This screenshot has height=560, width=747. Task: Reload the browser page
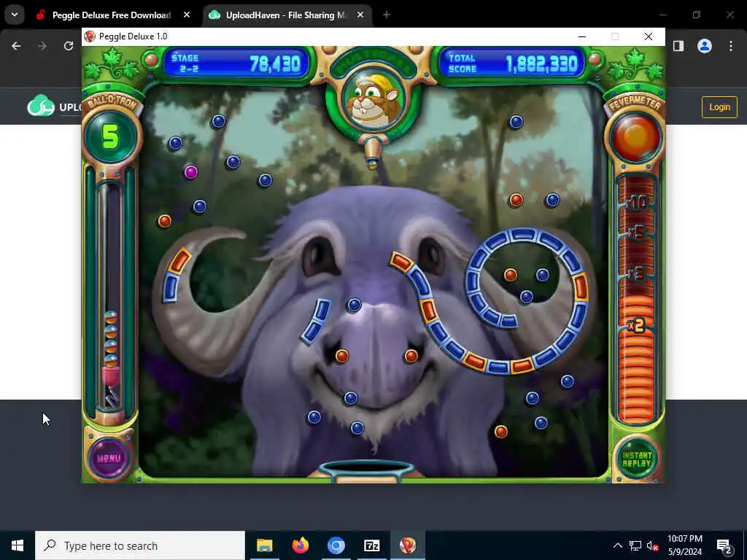click(x=69, y=46)
